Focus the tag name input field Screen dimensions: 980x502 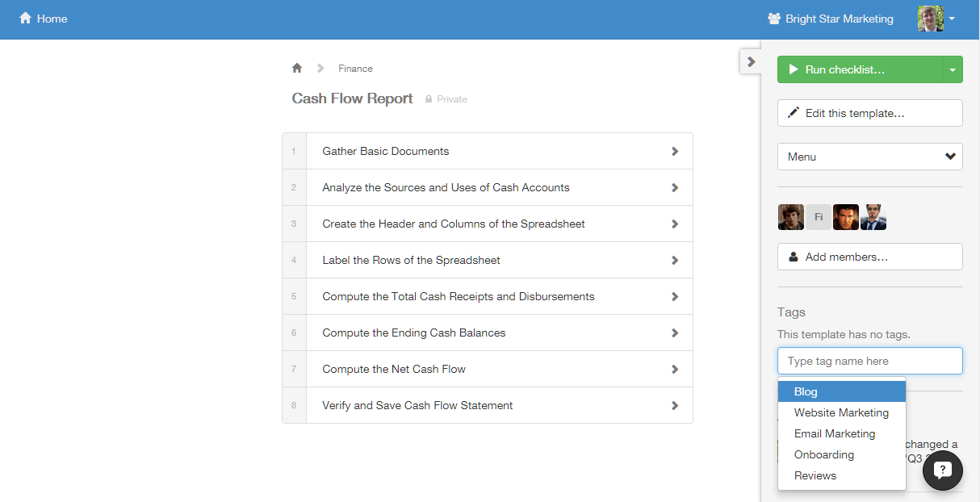tap(869, 361)
